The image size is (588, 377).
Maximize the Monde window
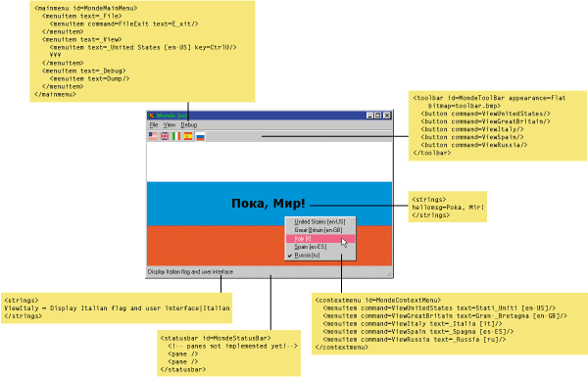pos(378,116)
